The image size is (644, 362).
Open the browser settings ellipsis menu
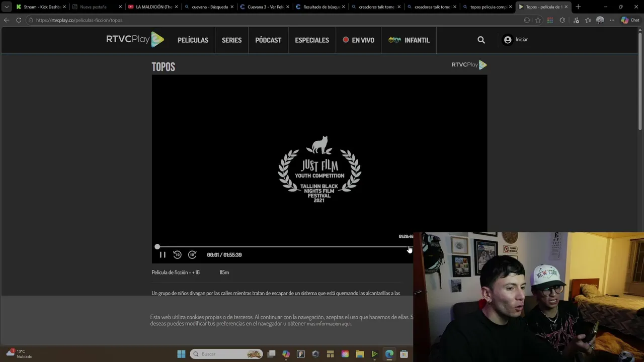[x=612, y=20]
